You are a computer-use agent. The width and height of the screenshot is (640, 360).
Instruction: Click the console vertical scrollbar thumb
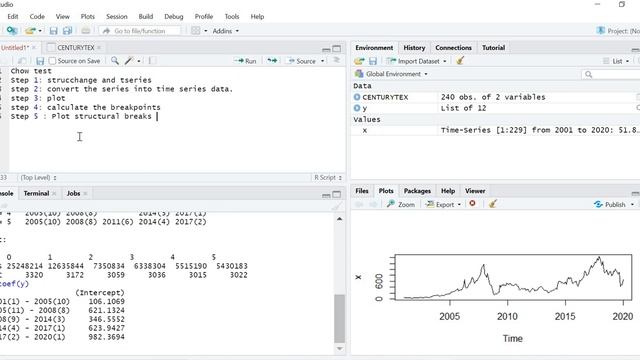340,318
